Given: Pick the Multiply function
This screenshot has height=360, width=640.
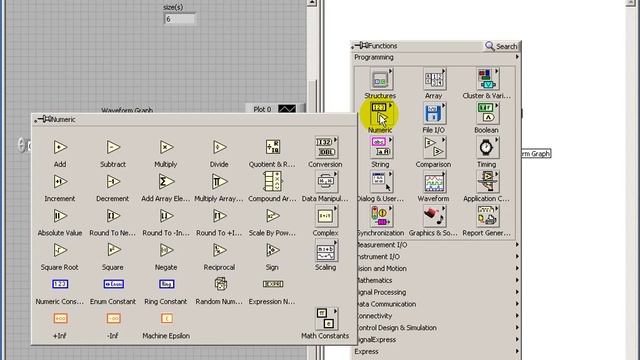Looking at the screenshot, I should pos(166,147).
